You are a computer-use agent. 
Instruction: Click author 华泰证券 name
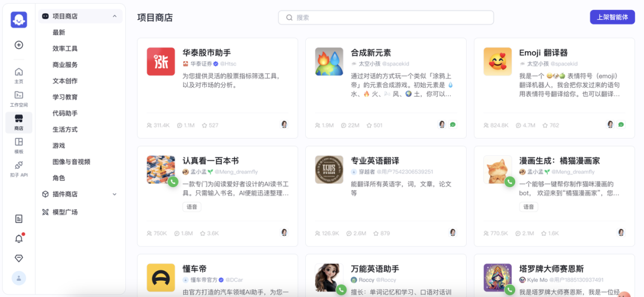(202, 64)
